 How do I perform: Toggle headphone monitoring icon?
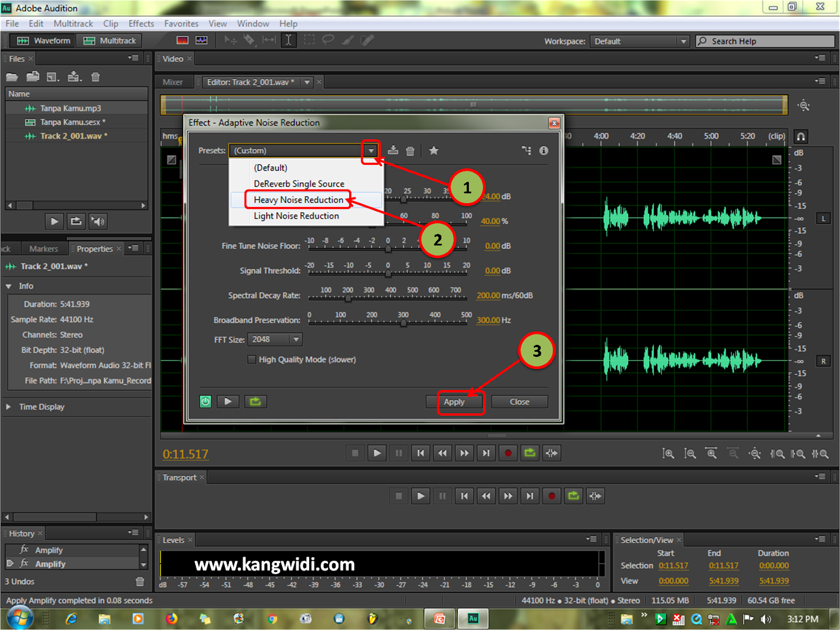pos(801,136)
